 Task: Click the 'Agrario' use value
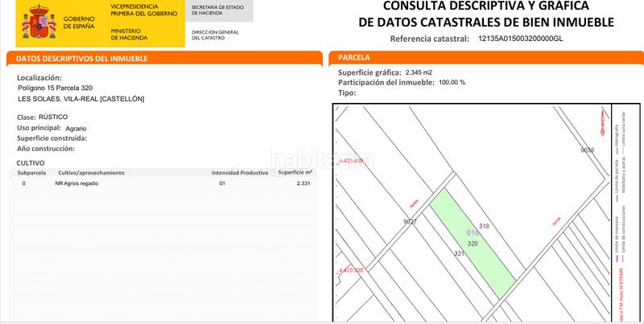pyautogui.click(x=76, y=129)
